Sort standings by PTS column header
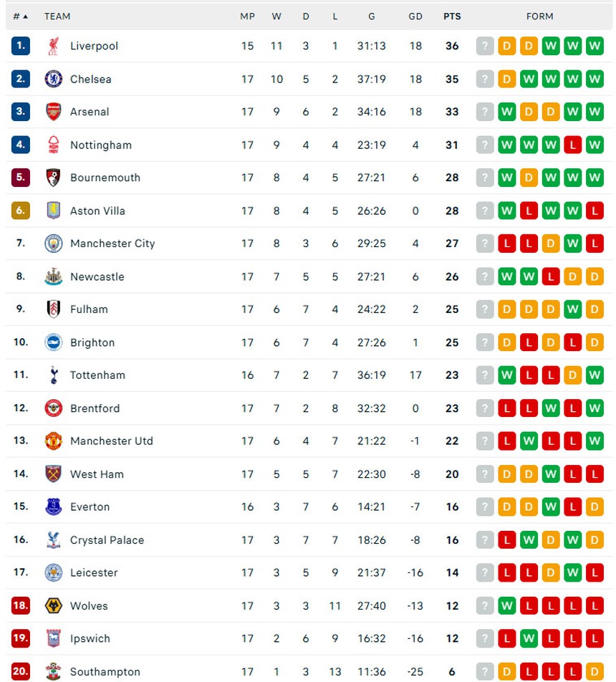Viewport: 616px width, 682px height. (452, 16)
